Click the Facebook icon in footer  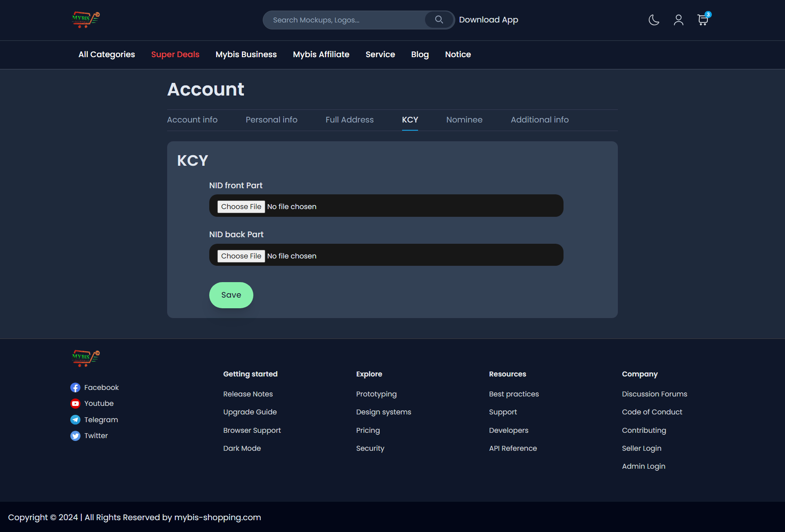tap(75, 387)
